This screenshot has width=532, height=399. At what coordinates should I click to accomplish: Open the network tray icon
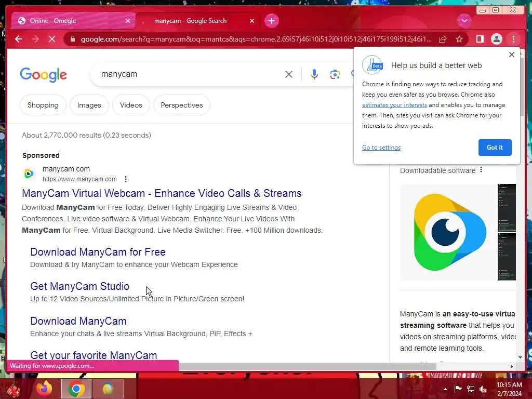(x=471, y=389)
